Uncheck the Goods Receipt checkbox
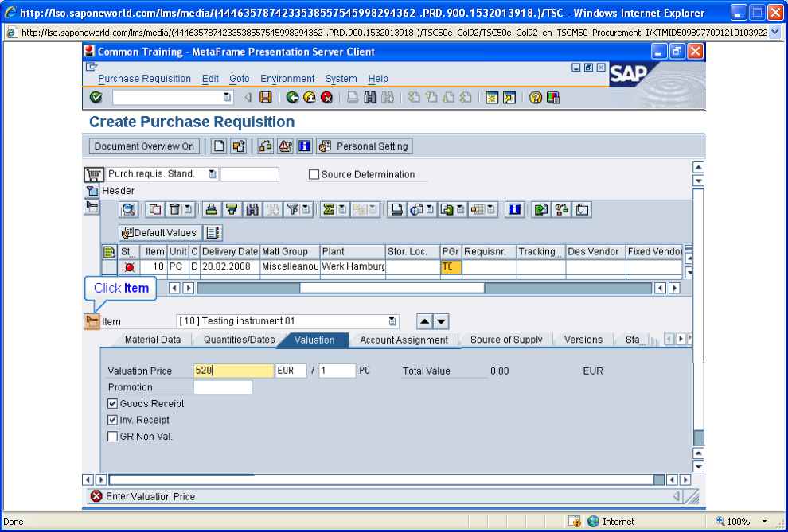 click(112, 403)
